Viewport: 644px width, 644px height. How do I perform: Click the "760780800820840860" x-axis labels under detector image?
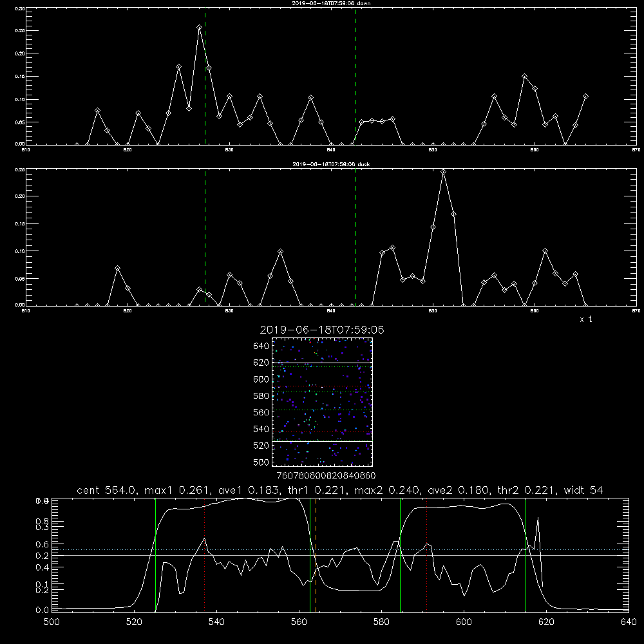(x=326, y=475)
